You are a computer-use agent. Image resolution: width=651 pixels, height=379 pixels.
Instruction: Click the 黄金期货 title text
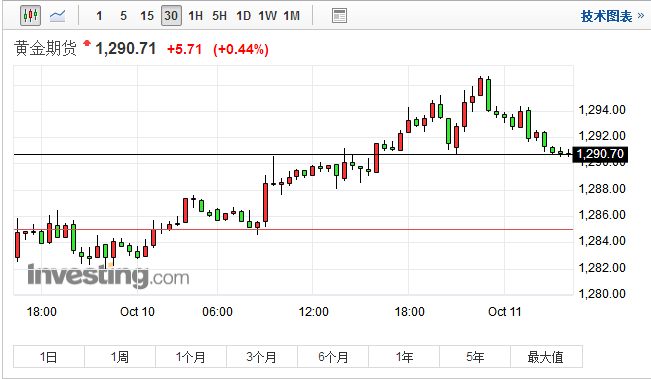tap(46, 48)
